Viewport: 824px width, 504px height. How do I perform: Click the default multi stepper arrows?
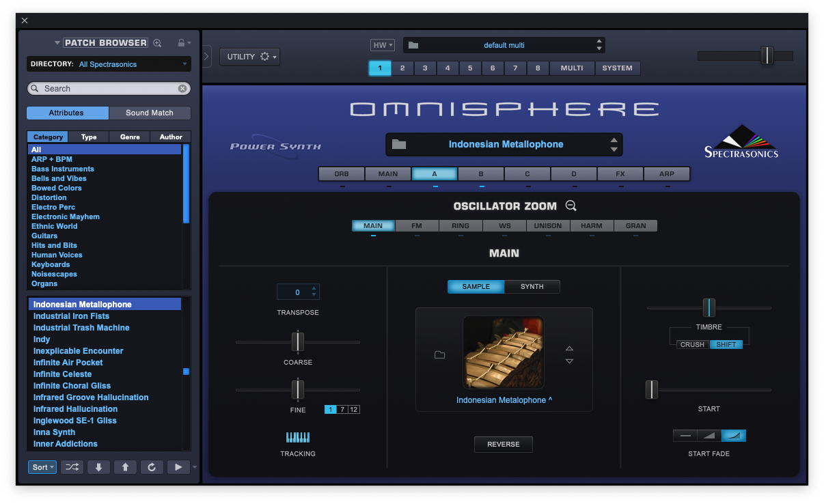pos(599,45)
